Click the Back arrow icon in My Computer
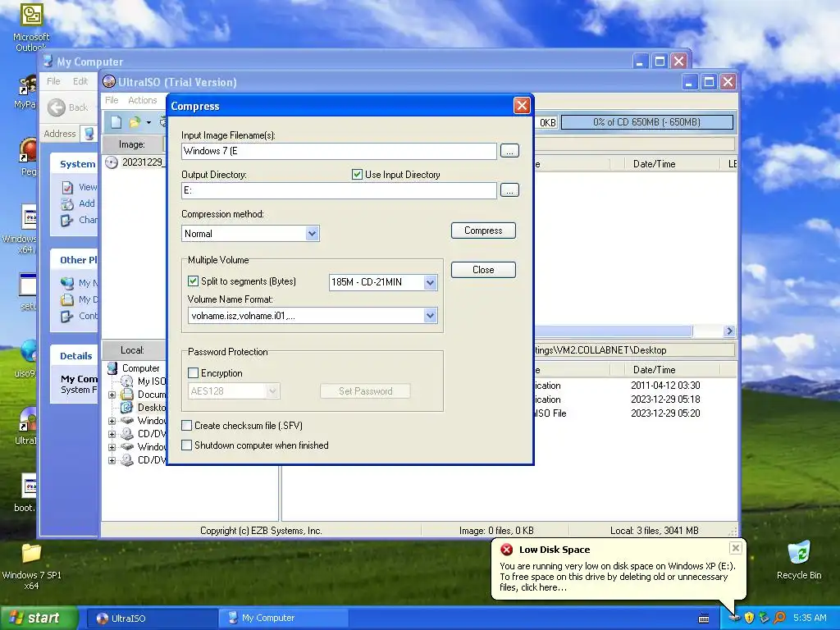Image resolution: width=840 pixels, height=630 pixels. [x=57, y=107]
